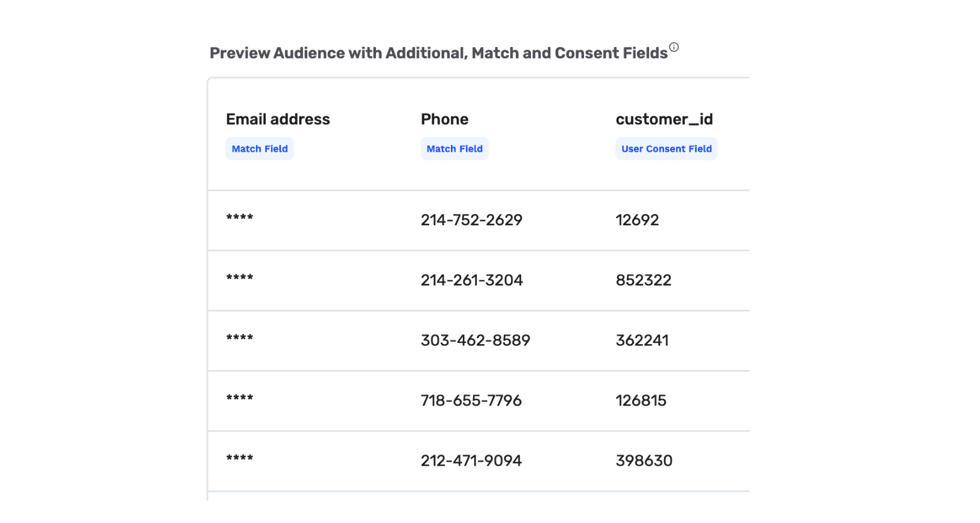
Task: Select customer ID 126815
Action: (x=641, y=401)
